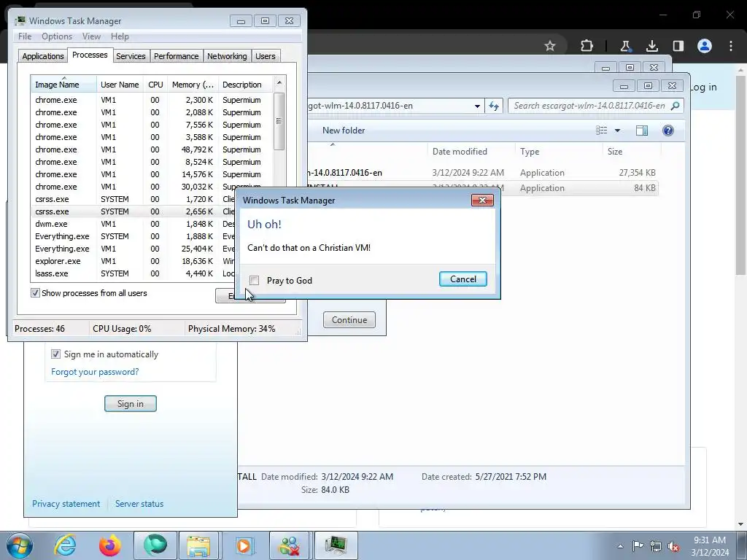The width and height of the screenshot is (747, 560).
Task: Open Chrome Labs flask icon
Action: pos(624,46)
